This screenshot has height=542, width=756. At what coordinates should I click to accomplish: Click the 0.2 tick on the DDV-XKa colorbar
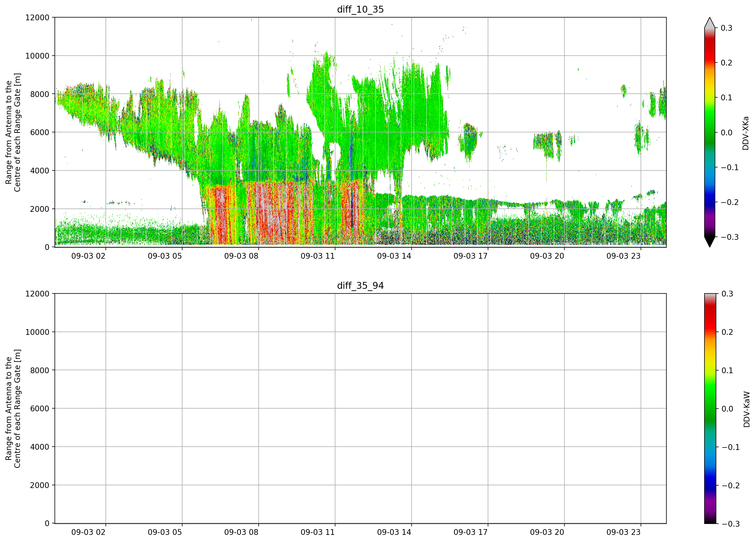tap(726, 63)
